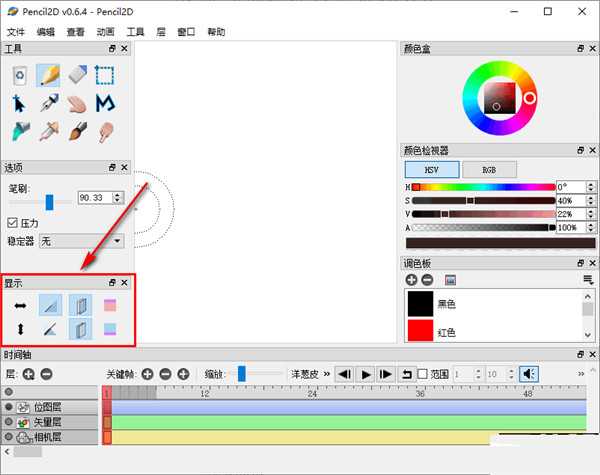600x475 pixels.
Task: Increase the brush size value stepper
Action: 118,194
